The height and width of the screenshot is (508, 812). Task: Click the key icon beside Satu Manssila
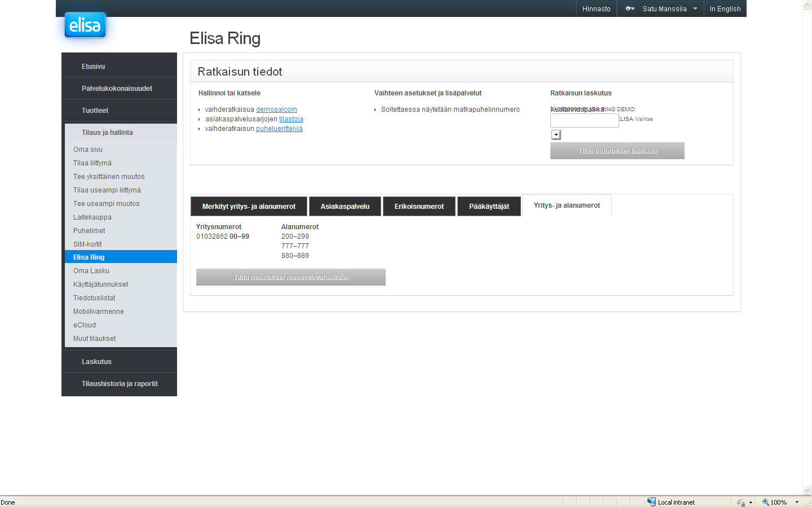630,8
